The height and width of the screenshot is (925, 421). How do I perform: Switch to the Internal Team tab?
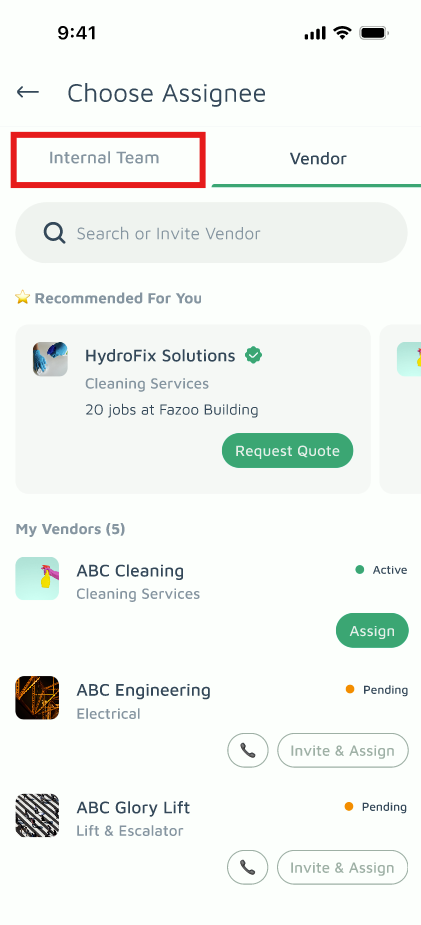point(104,158)
